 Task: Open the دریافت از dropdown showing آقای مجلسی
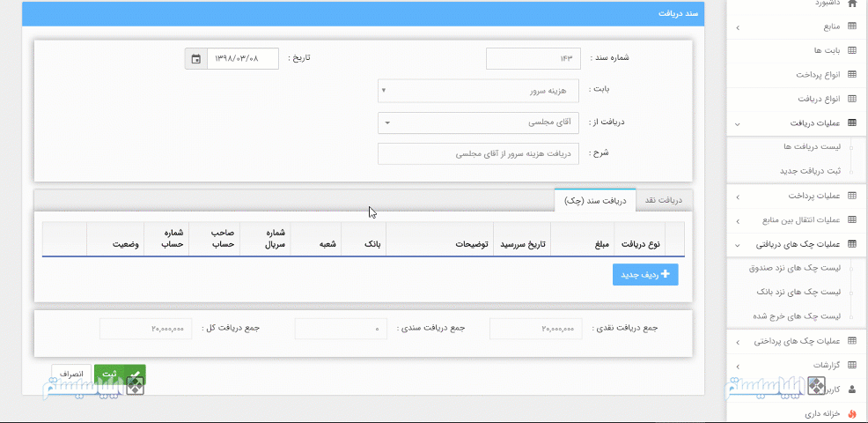(478, 123)
